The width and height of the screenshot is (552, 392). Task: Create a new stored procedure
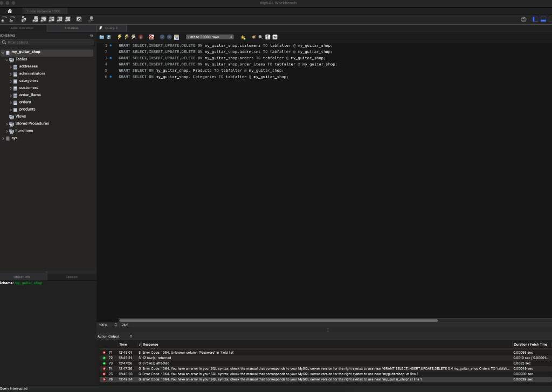(59, 19)
